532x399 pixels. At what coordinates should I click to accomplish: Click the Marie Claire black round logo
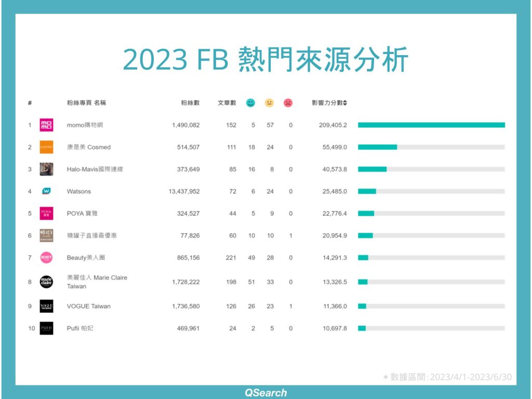[46, 282]
